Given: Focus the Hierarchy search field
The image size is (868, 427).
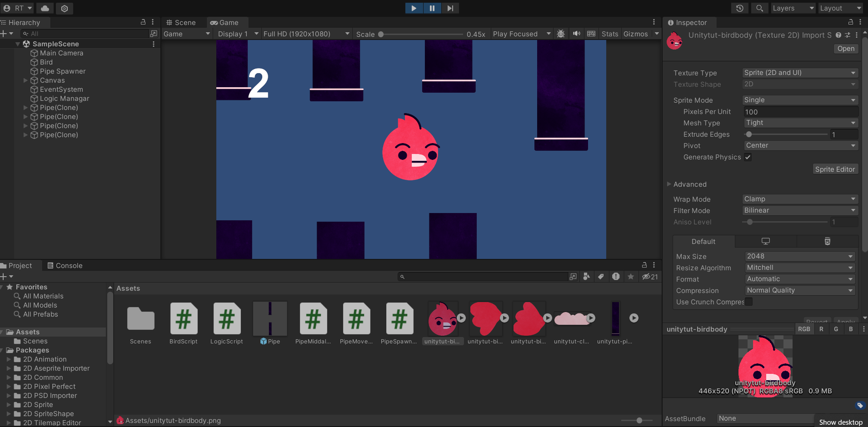Looking at the screenshot, I should pos(85,34).
